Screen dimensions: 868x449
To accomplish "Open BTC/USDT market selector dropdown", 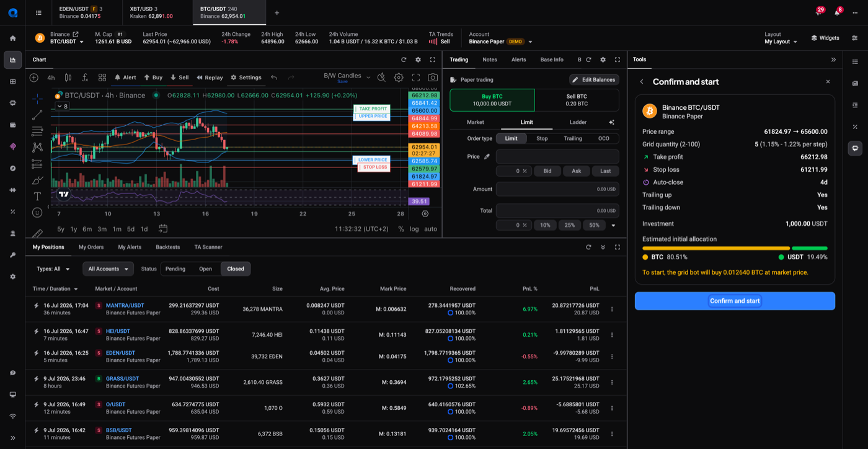I will [x=67, y=42].
